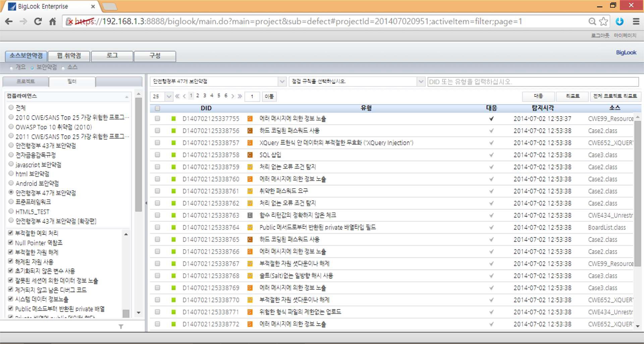Image resolution: width=644 pixels, height=344 pixels.
Task: Click the rule list scrollbar thumb
Action: click(126, 313)
